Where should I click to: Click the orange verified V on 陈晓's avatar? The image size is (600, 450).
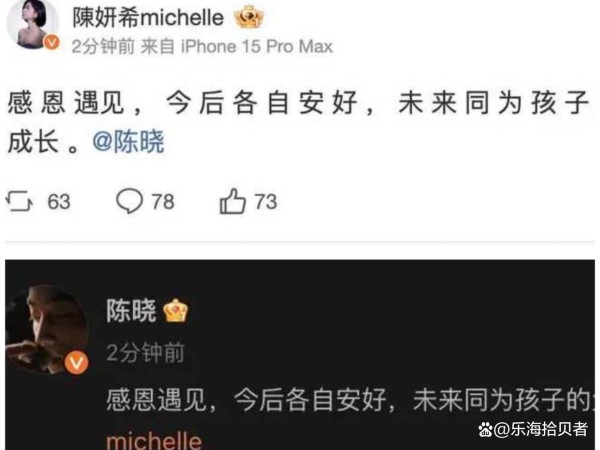click(76, 362)
